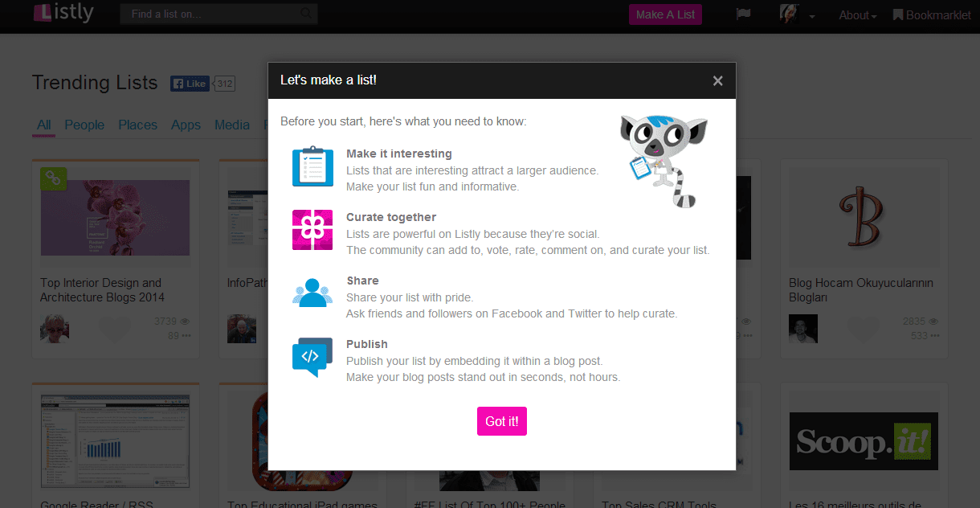Click the green link badge on thumbnail
The image size is (980, 508).
54,179
